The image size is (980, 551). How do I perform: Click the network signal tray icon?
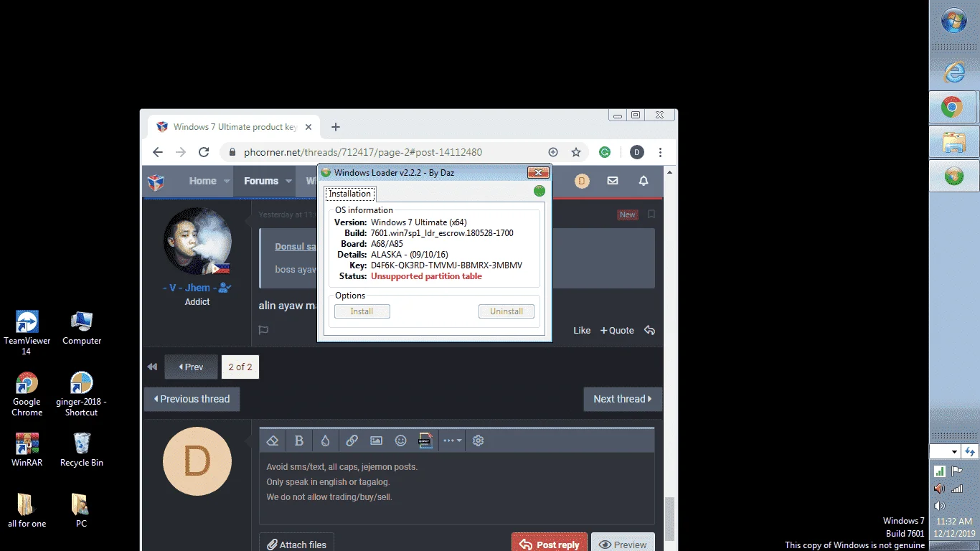[956, 489]
